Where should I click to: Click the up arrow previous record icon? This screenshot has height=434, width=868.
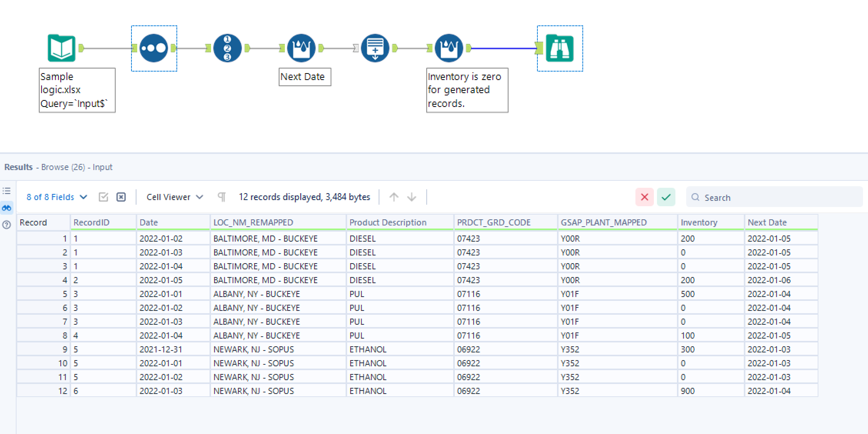pos(394,197)
